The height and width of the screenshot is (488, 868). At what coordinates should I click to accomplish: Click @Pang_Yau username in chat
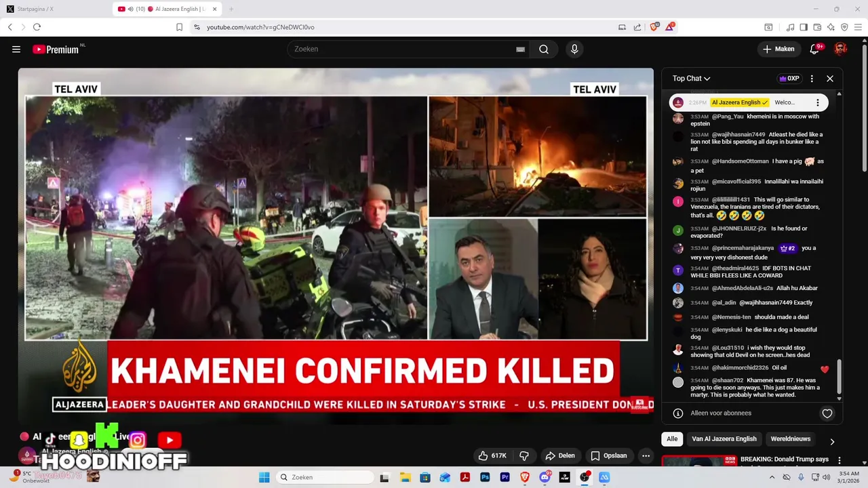(x=728, y=117)
